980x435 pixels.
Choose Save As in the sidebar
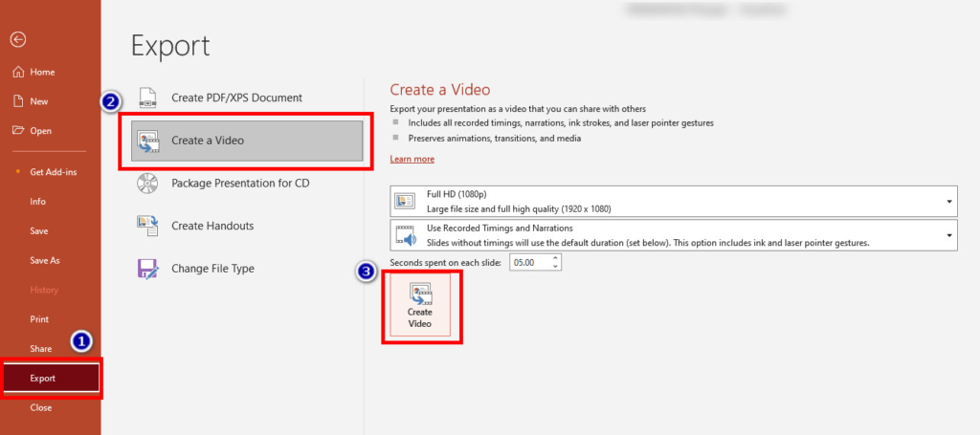(x=45, y=260)
